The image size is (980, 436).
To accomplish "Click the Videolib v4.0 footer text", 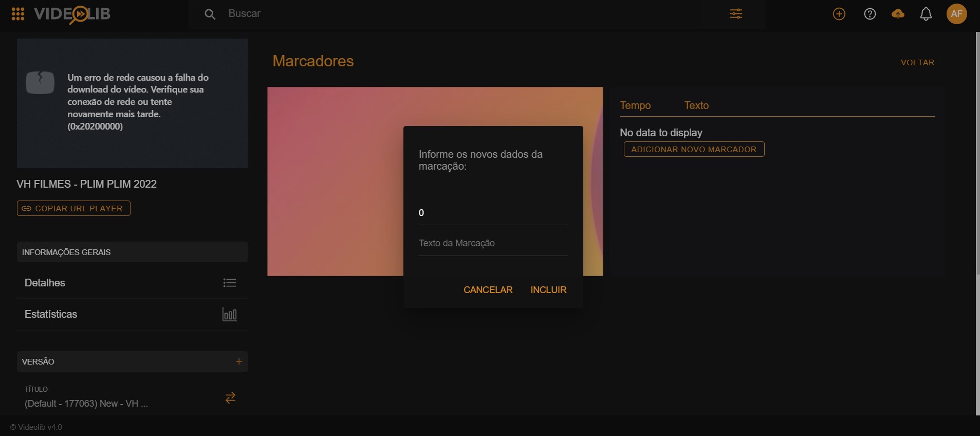I will coord(36,427).
